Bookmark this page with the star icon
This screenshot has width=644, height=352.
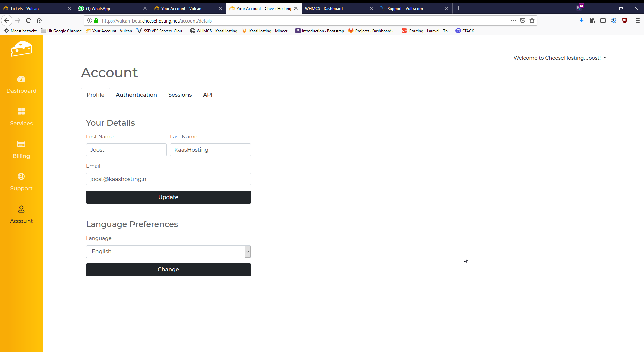pos(532,20)
